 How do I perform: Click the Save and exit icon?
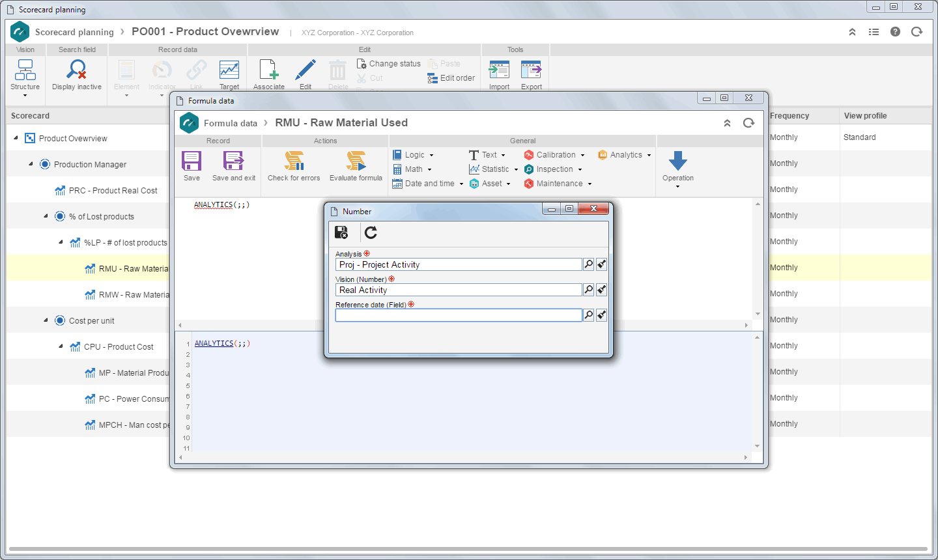[x=233, y=161]
